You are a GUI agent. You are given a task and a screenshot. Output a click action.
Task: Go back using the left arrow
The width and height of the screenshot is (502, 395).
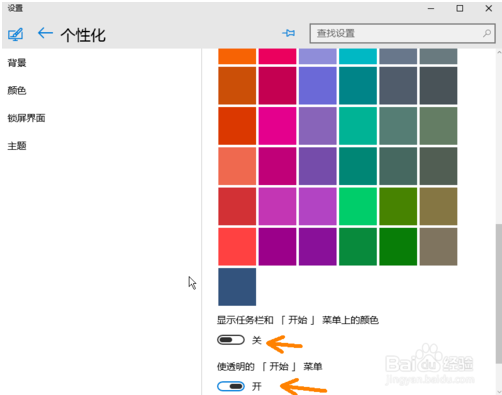coord(45,33)
